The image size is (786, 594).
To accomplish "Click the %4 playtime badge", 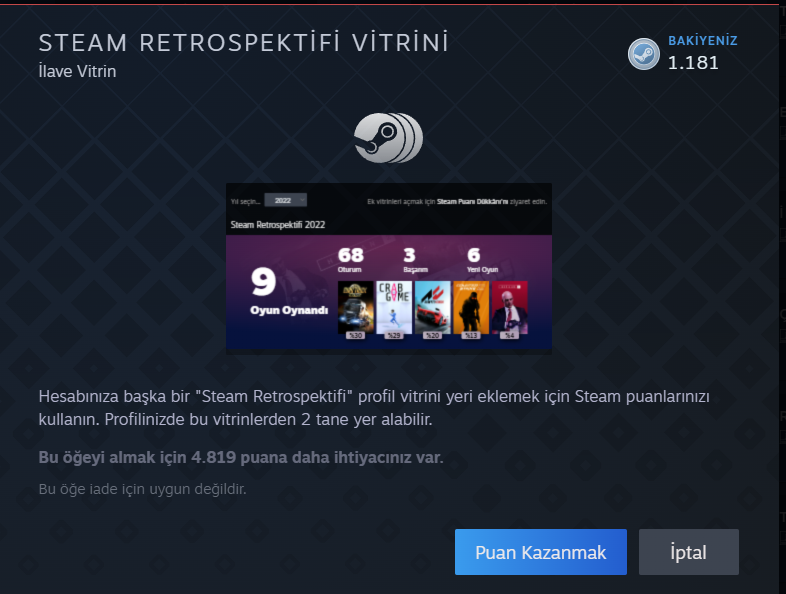I will pos(509,335).
